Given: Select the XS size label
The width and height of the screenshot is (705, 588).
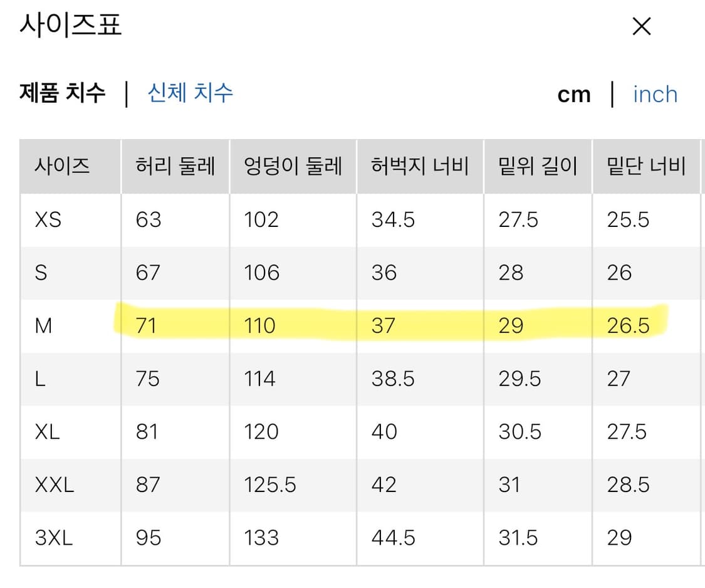Looking at the screenshot, I should point(45,219).
